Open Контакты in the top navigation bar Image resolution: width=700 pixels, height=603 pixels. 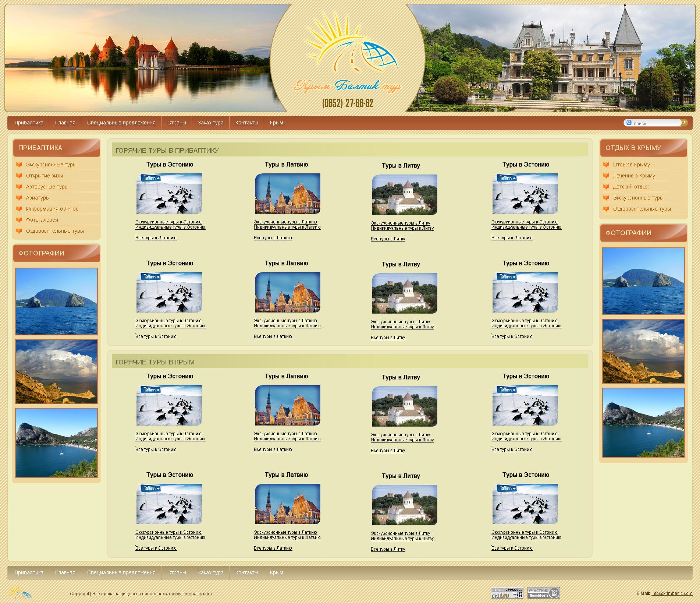coord(247,123)
